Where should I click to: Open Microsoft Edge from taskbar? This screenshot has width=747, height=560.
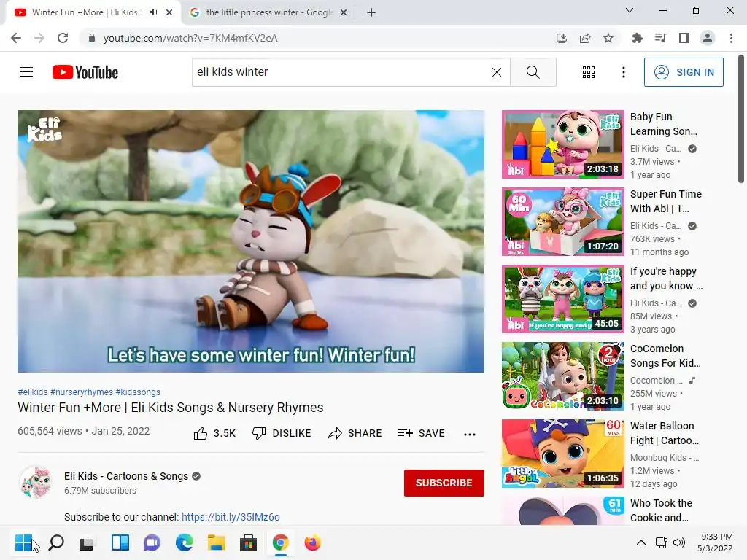[x=185, y=542]
